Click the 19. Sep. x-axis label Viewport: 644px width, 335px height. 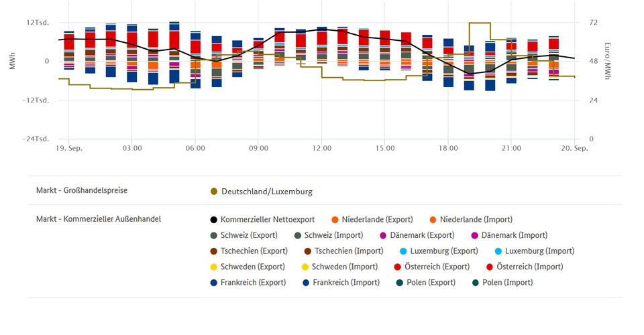pyautogui.click(x=69, y=149)
